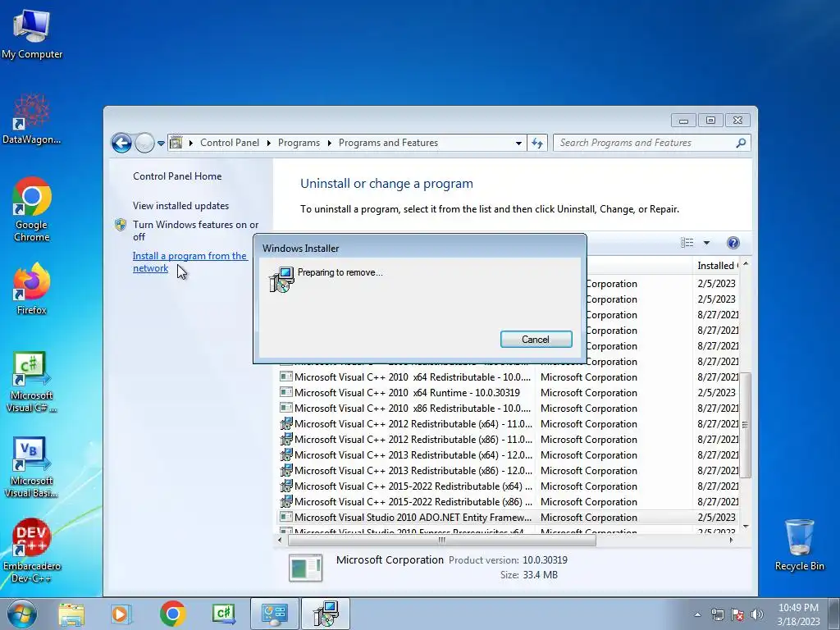Screen dimensions: 840x630
Task: Click the Windows Start orb
Action: (x=21, y=614)
